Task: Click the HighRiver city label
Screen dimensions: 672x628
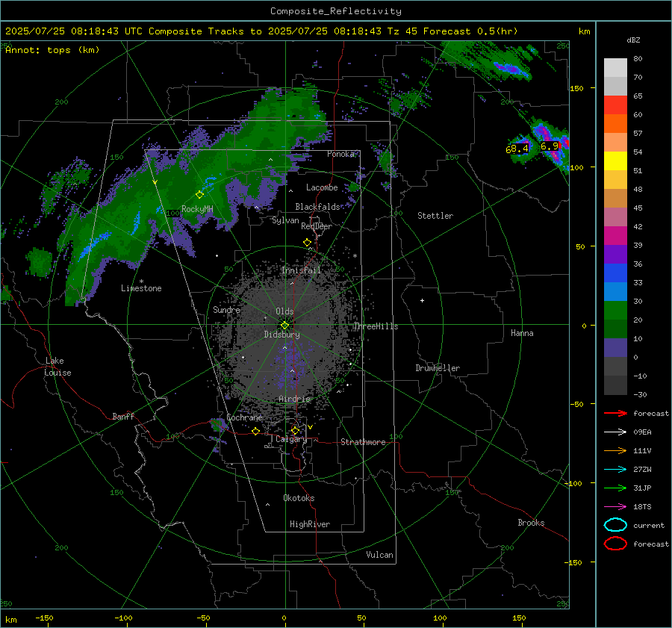Action: pyautogui.click(x=310, y=524)
